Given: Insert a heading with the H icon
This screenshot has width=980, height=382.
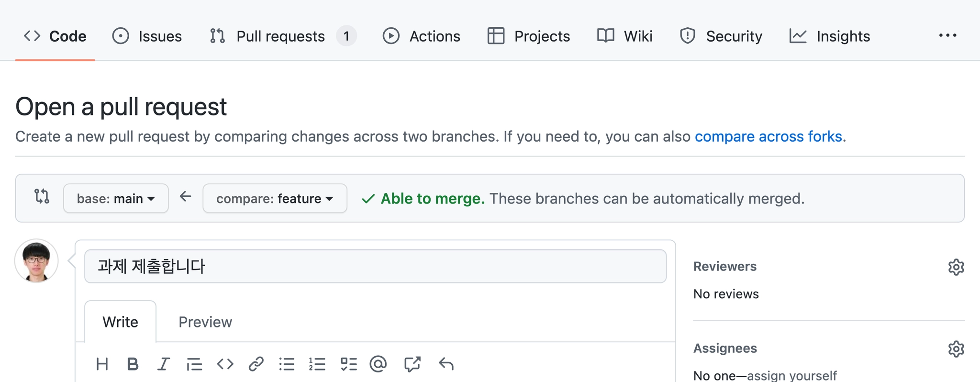Looking at the screenshot, I should (102, 364).
